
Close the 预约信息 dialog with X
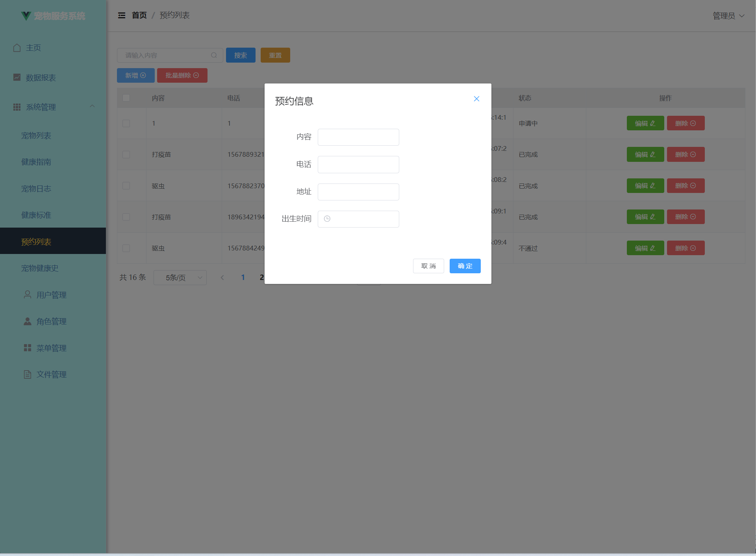tap(476, 99)
